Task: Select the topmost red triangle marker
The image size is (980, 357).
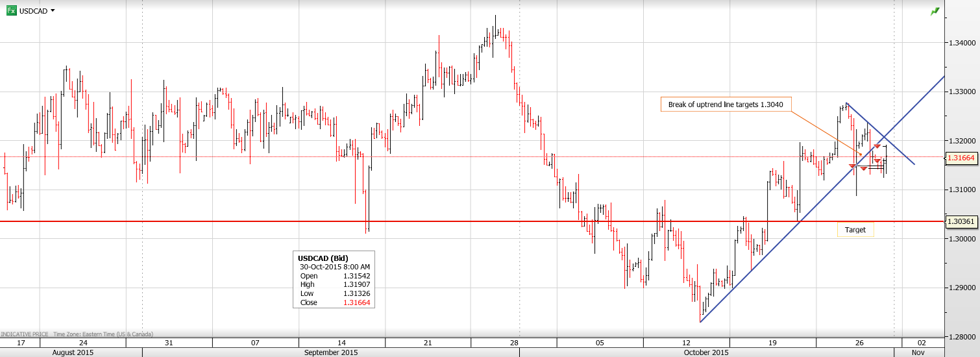Action: [x=877, y=147]
